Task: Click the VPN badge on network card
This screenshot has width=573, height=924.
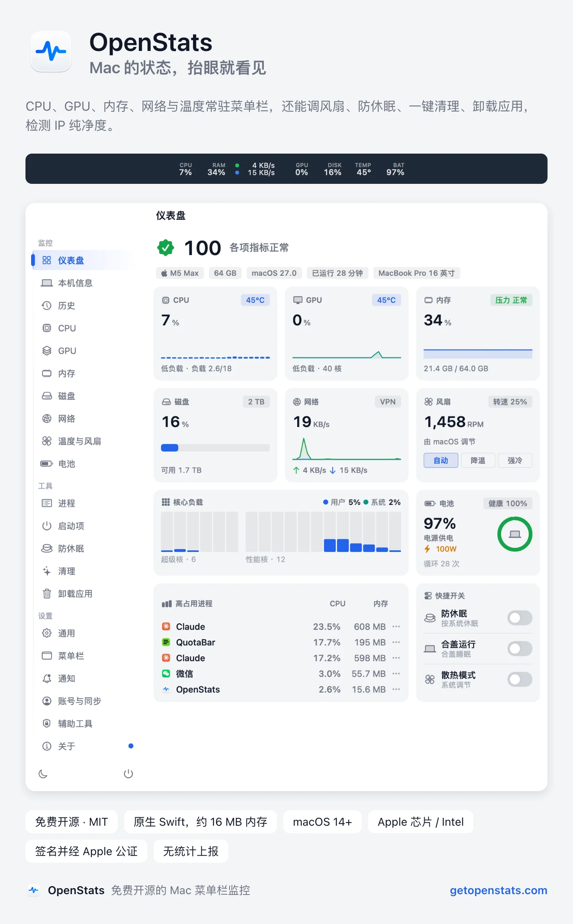Action: 388,402
